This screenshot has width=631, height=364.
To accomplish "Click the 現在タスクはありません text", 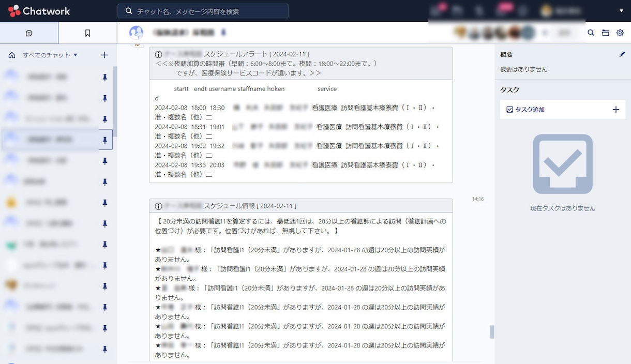I will 563,208.
